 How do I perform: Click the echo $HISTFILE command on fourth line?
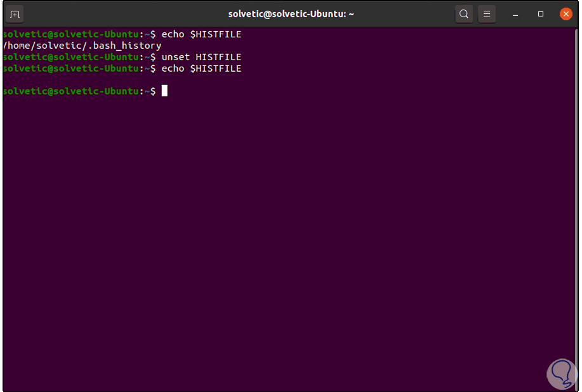pyautogui.click(x=201, y=69)
